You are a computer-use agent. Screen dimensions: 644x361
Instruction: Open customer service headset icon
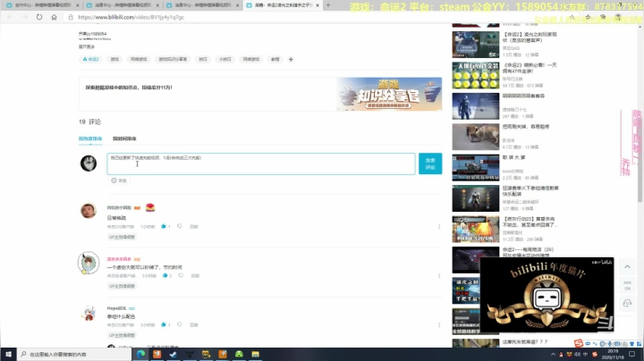pos(627,303)
